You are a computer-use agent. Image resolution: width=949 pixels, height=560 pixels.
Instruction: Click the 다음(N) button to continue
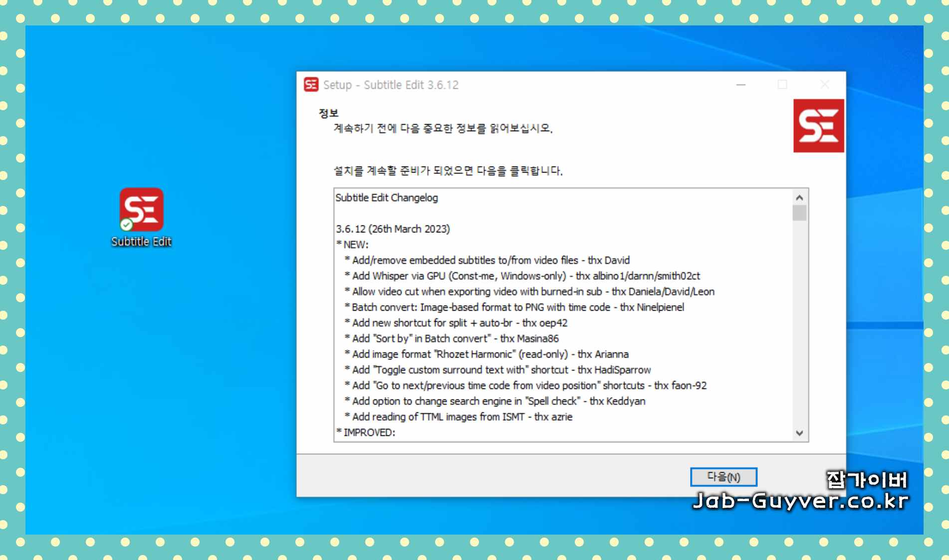pyautogui.click(x=723, y=477)
